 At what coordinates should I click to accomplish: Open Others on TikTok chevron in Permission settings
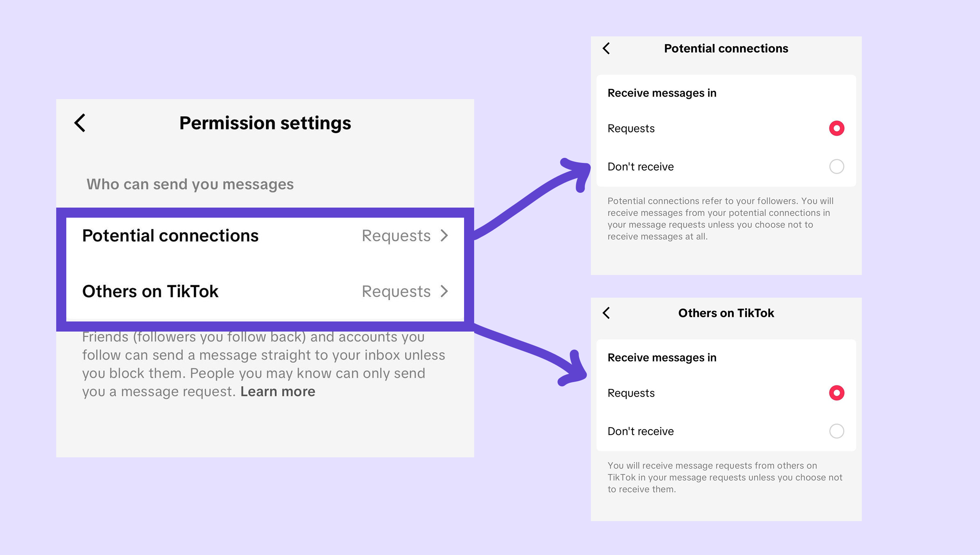pyautogui.click(x=444, y=291)
